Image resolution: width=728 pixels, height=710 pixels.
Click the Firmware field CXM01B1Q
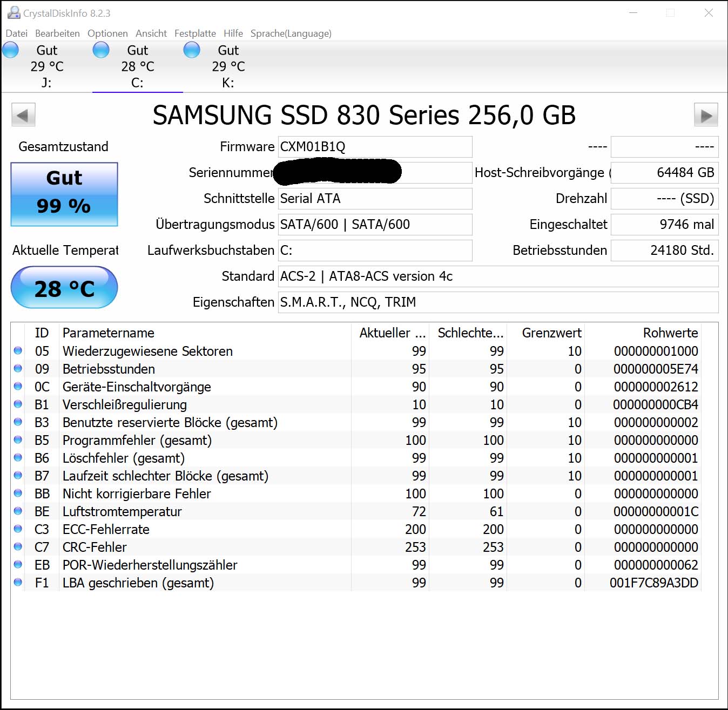tap(375, 147)
